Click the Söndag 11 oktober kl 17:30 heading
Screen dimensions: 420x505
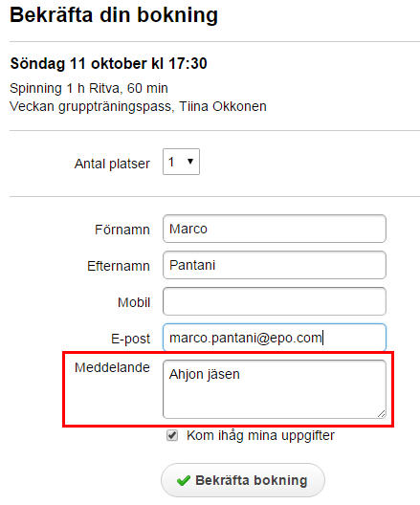pyautogui.click(x=108, y=63)
